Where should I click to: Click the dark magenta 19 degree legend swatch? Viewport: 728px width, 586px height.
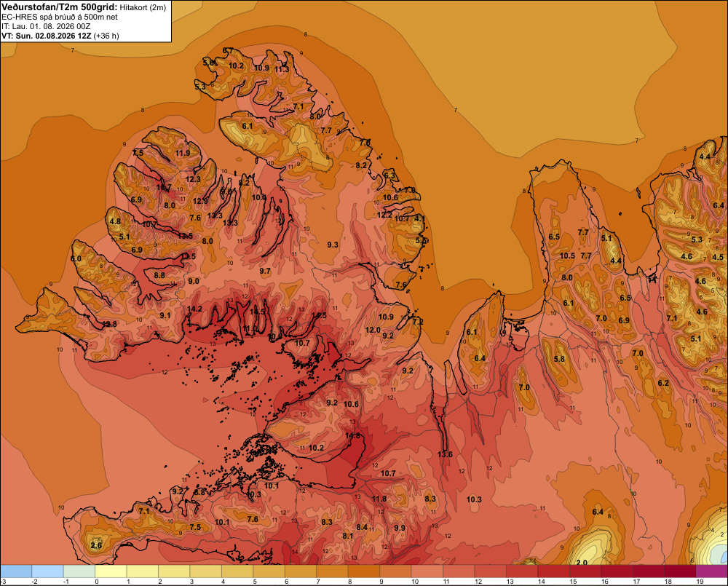pyautogui.click(x=712, y=571)
